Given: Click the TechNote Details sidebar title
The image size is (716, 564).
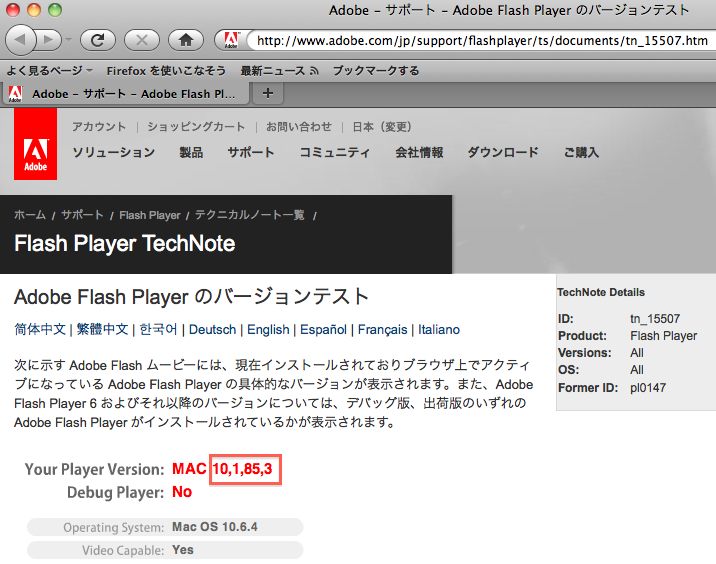Looking at the screenshot, I should pos(601,292).
